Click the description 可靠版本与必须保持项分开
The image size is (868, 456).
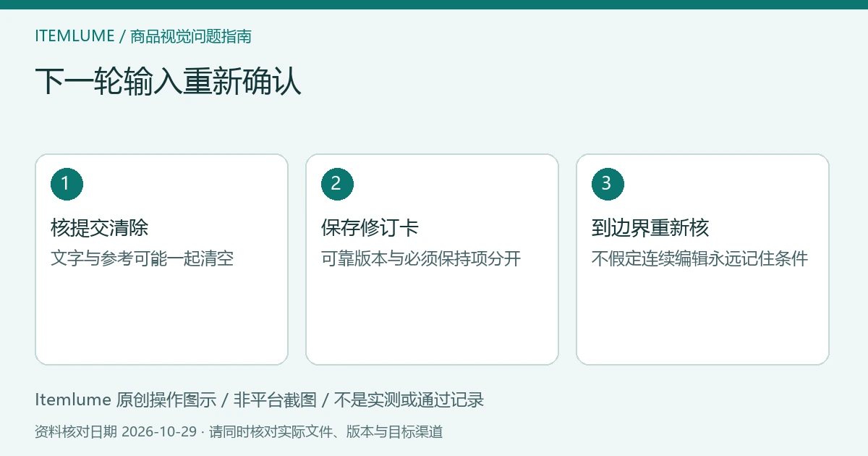[x=421, y=258]
